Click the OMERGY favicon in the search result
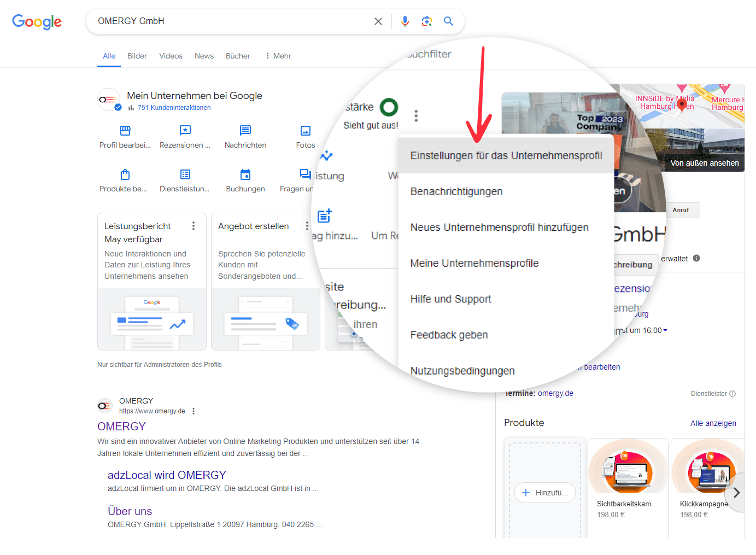756x555 pixels. [x=104, y=406]
